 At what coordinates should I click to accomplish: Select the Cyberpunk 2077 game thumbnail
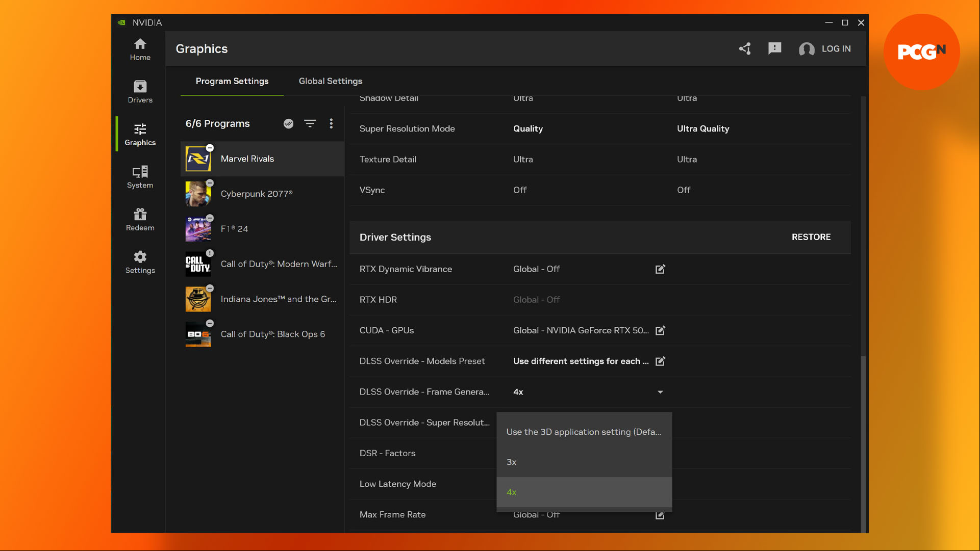click(x=198, y=194)
